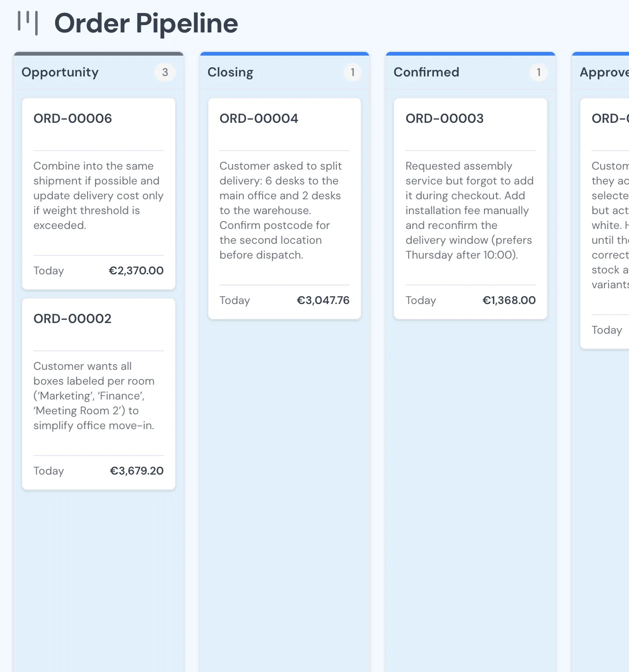Click the amount €3,047.76
This screenshot has height=672, width=629.
coord(323,300)
